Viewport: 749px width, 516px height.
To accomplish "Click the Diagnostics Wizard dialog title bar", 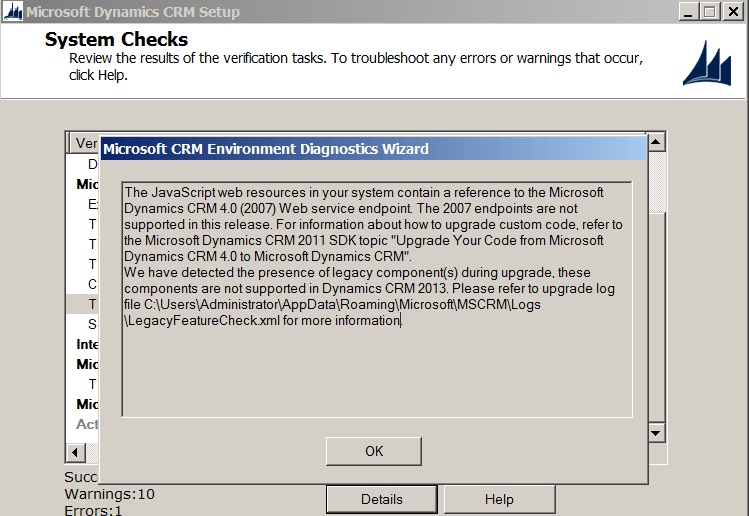I will pyautogui.click(x=373, y=149).
